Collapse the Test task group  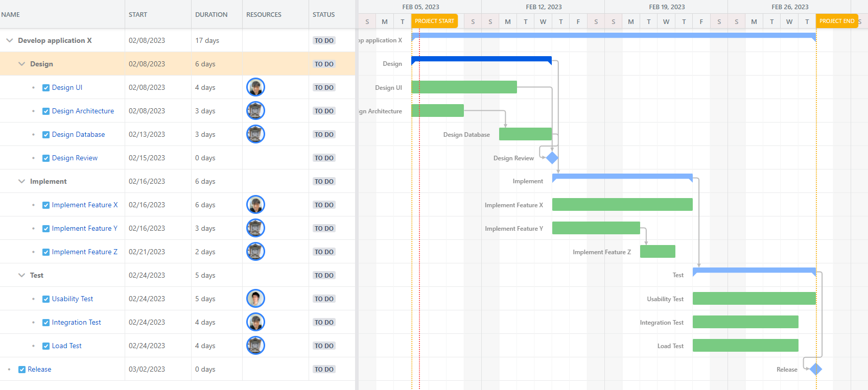coord(21,275)
